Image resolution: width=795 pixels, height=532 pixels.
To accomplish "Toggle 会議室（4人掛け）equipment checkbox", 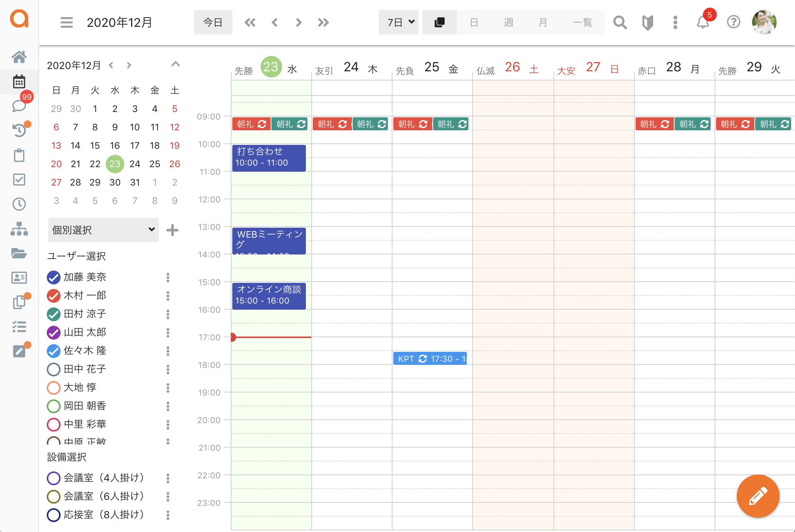I will pos(54,478).
